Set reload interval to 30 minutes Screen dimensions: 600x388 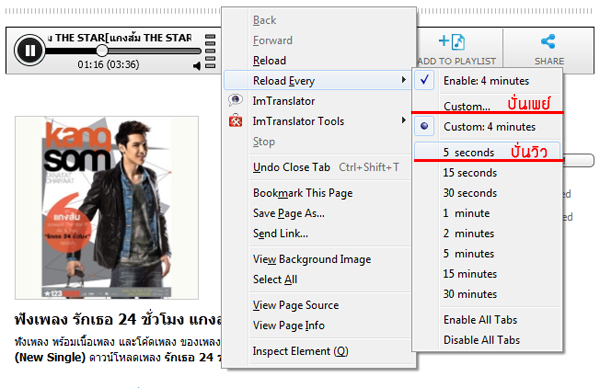(487, 294)
